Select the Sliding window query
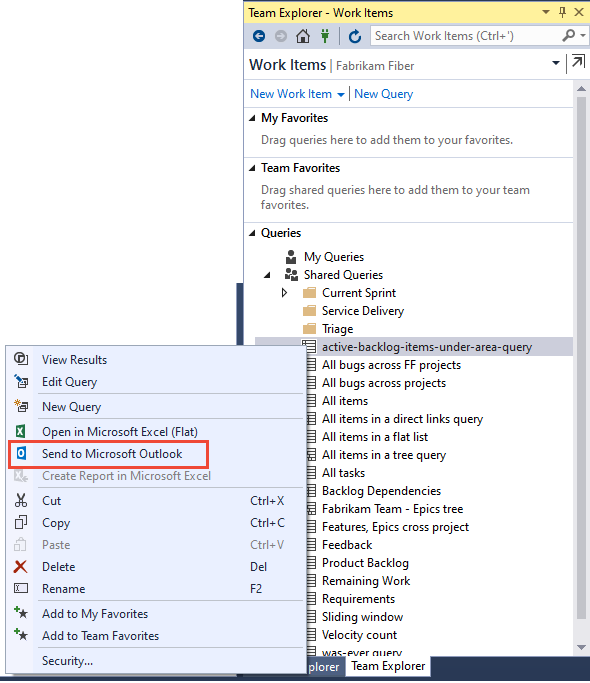 [362, 617]
